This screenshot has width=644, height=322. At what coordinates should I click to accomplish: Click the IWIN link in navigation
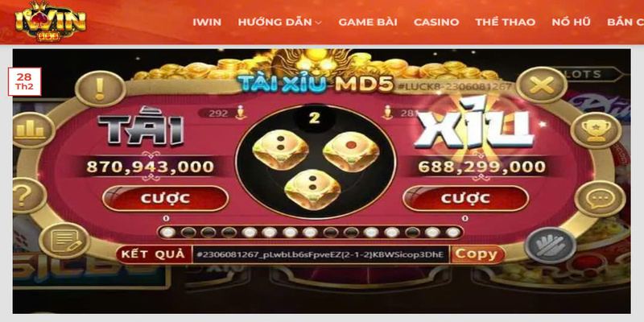(207, 23)
